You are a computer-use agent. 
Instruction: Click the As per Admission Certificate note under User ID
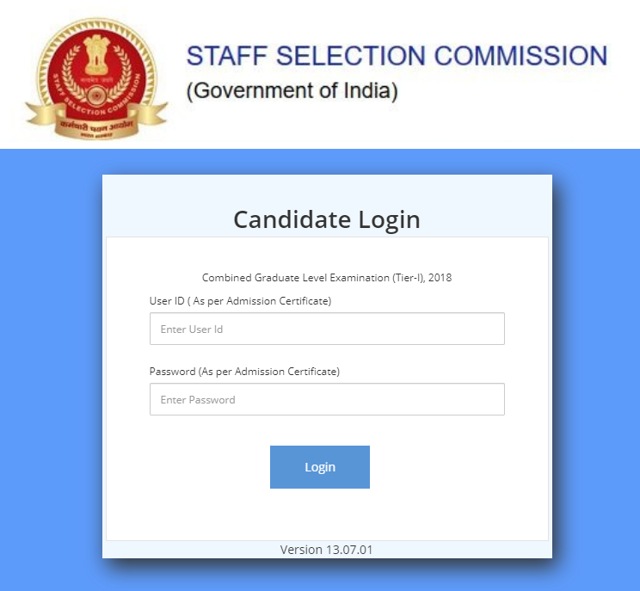[259, 301]
